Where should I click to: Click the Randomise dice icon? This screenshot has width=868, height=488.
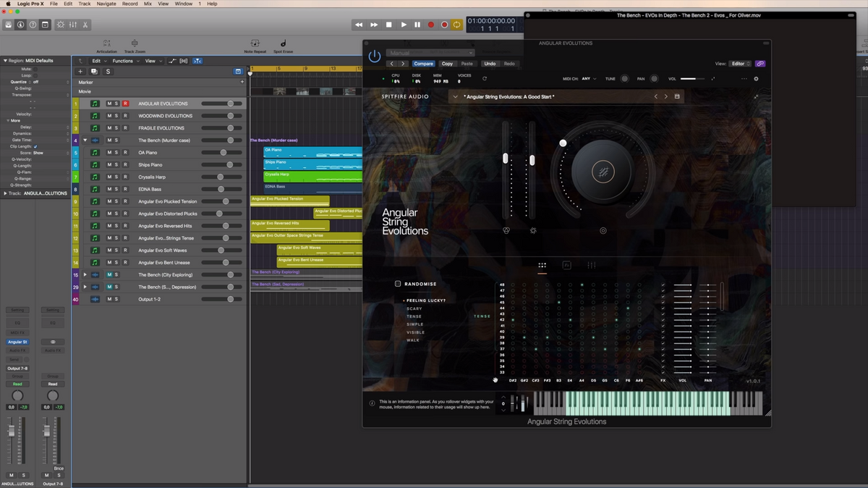point(398,284)
